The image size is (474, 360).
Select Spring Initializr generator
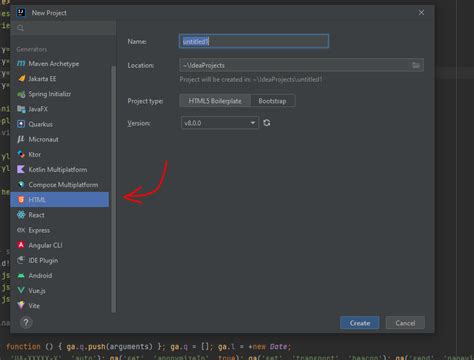pos(59,94)
